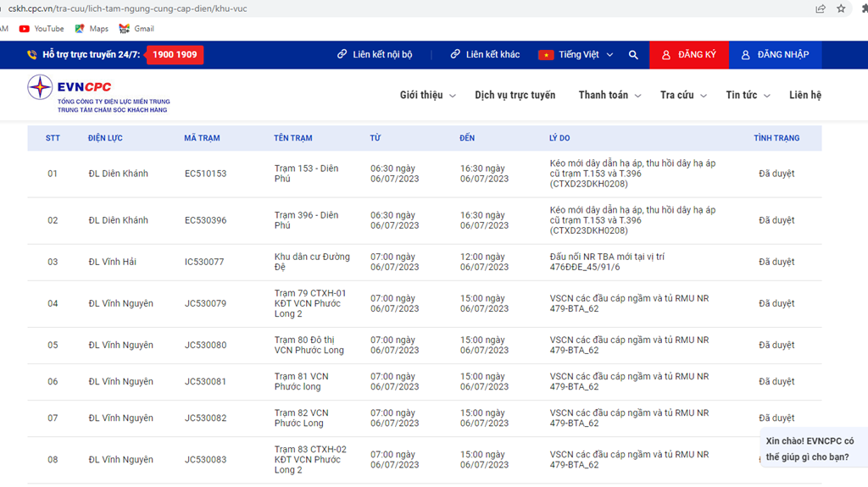Open the Liên kết nội bộ link
The width and height of the screenshot is (868, 487).
(375, 55)
